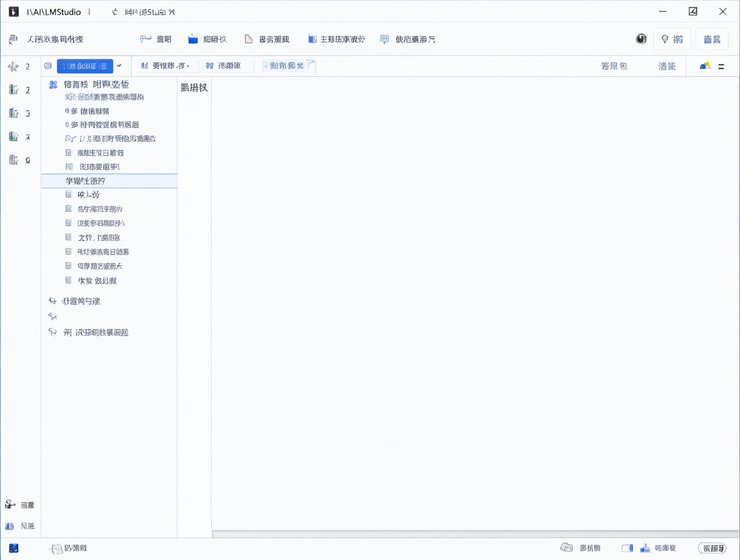Screen dimensions: 740x560
Task: Click the LM Studio app icon in title bar
Action: (x=14, y=12)
